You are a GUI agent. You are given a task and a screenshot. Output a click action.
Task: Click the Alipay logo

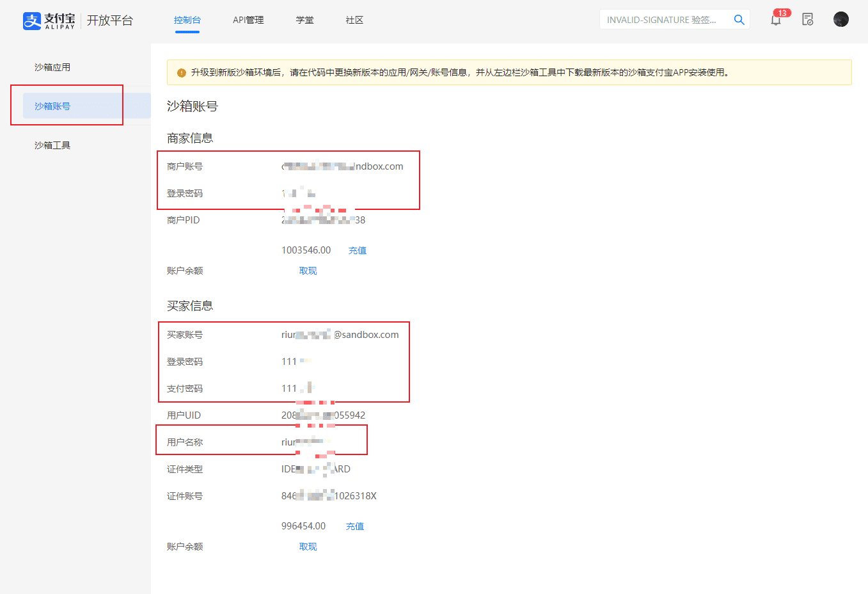49,20
